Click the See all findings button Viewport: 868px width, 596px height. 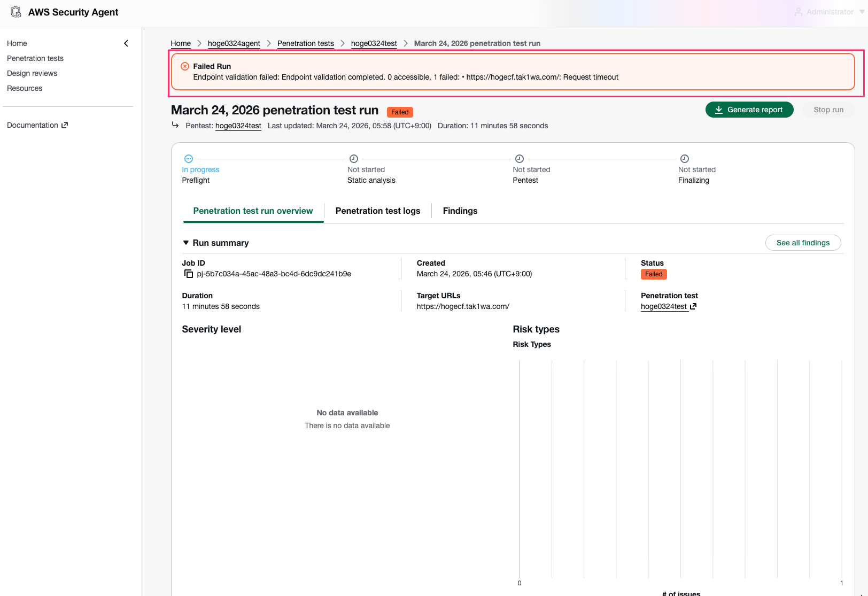(802, 243)
